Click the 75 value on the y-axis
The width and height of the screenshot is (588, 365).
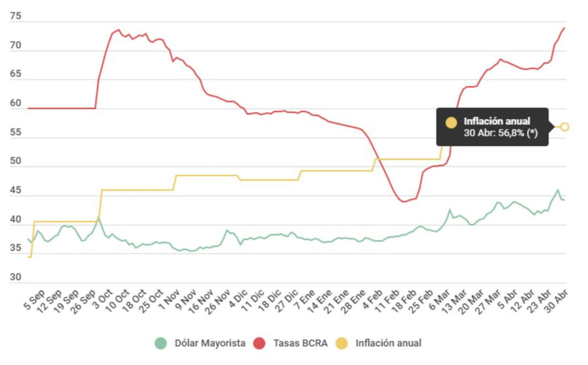pyautogui.click(x=16, y=16)
